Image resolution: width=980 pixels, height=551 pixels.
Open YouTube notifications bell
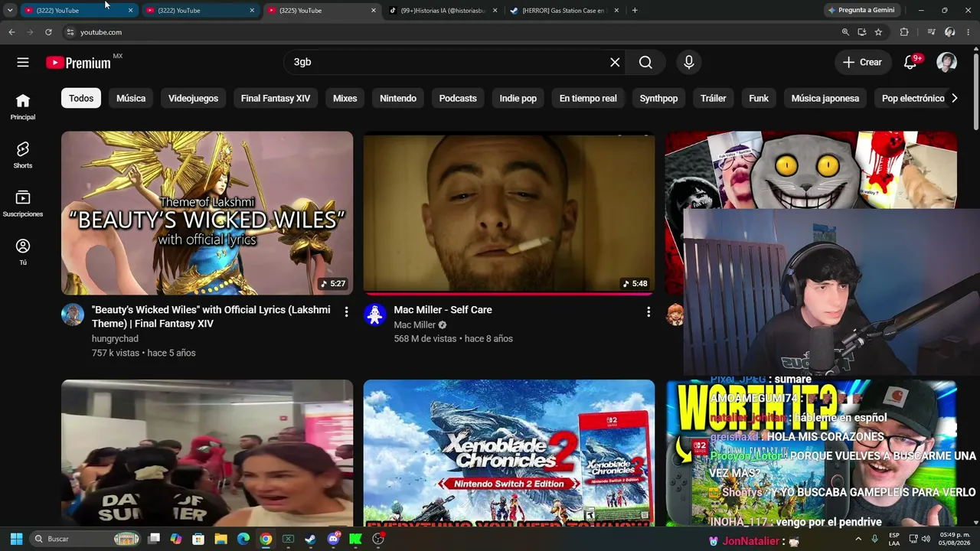(x=910, y=63)
